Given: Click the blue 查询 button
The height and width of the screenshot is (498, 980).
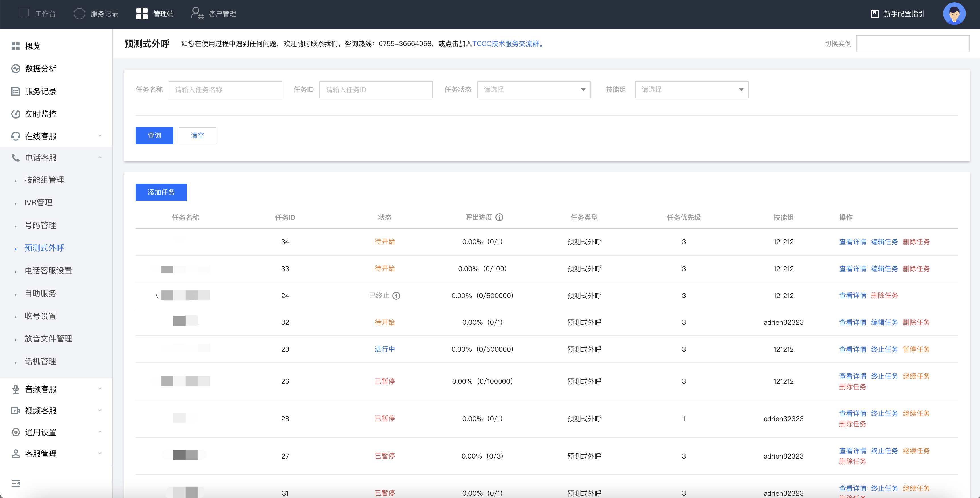Looking at the screenshot, I should point(154,136).
